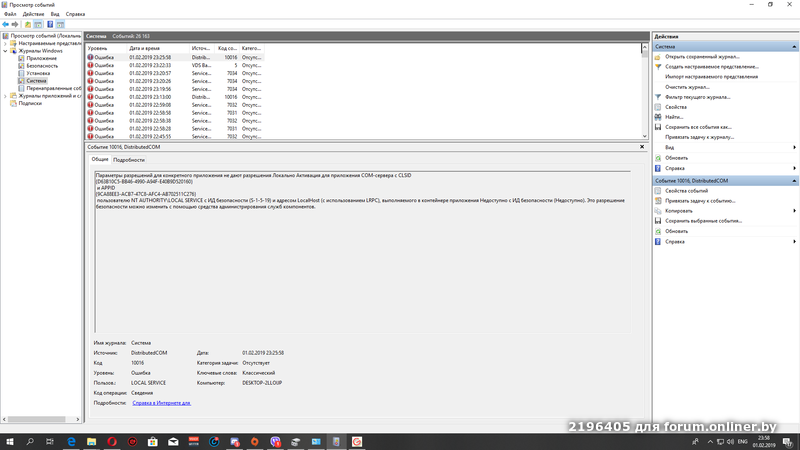Click Очистить журнал in the actions pane
Viewport: 800px width, 450px height.
pyautogui.click(x=687, y=87)
